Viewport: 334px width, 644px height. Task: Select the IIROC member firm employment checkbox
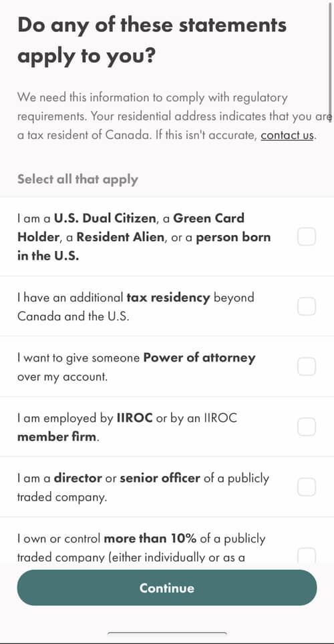(x=307, y=427)
